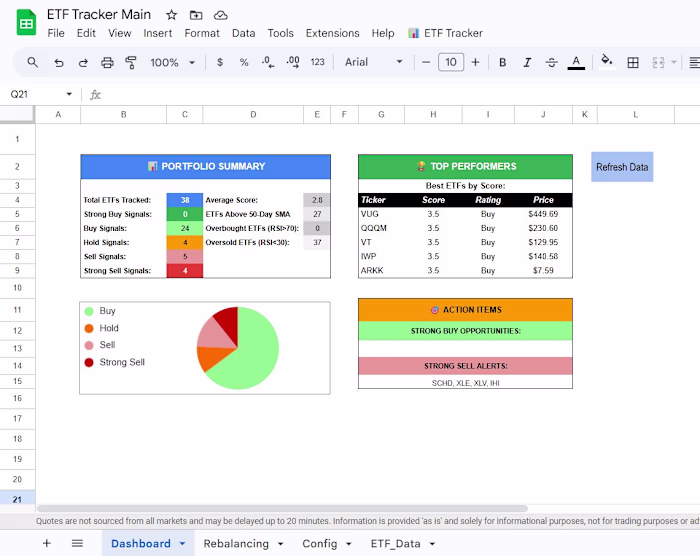Viewport: 700px width, 556px height.
Task: Open the Extensions menu
Action: tap(333, 33)
